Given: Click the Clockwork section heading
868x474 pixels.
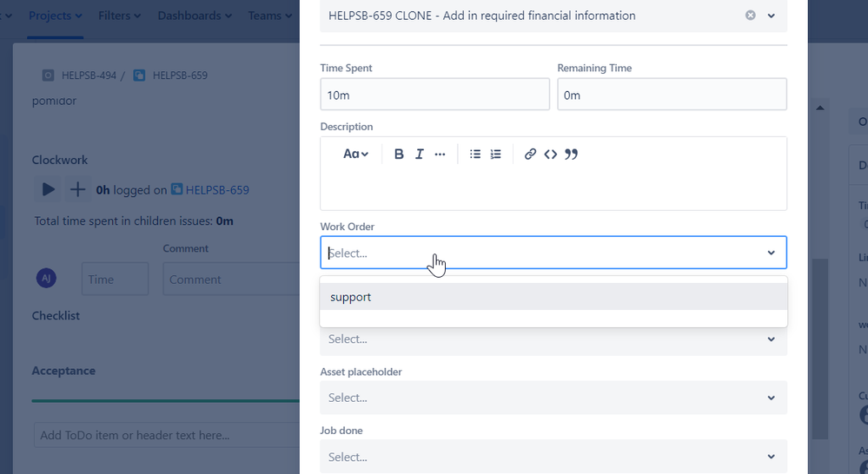Looking at the screenshot, I should pyautogui.click(x=60, y=160).
